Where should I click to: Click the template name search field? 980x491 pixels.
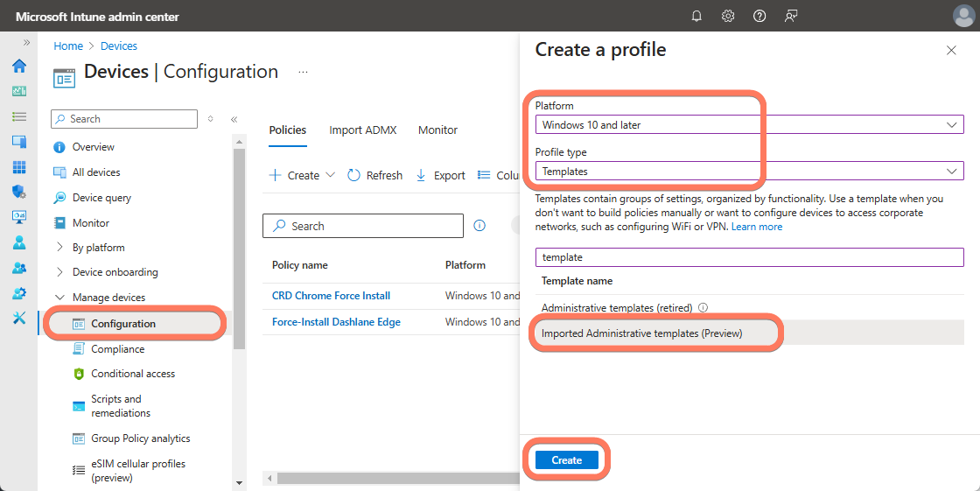click(x=749, y=257)
